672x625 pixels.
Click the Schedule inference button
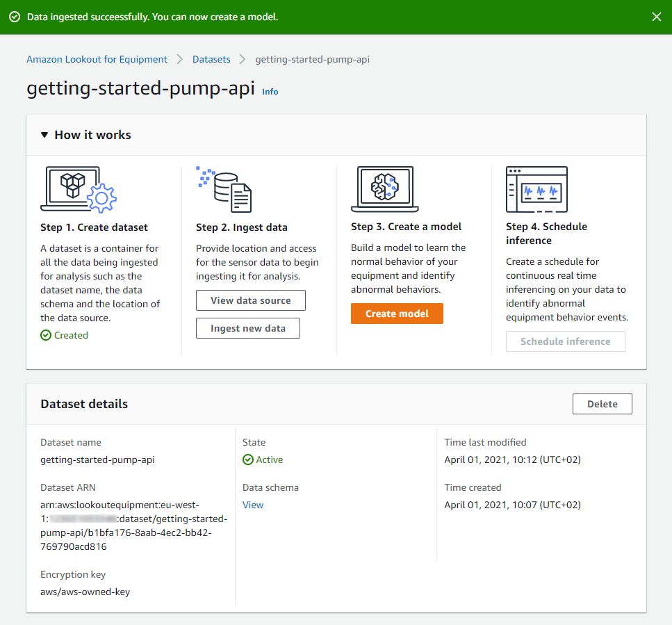[x=565, y=341]
